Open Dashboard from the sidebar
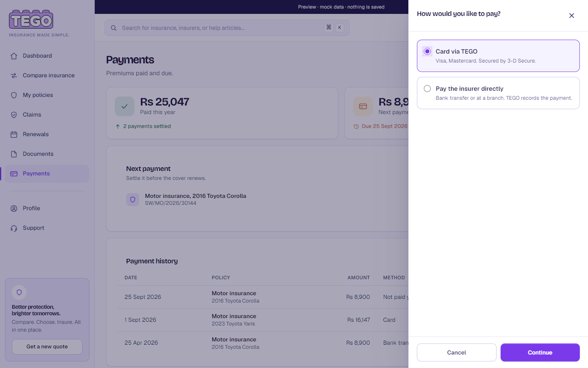588x368 pixels. pos(47,56)
